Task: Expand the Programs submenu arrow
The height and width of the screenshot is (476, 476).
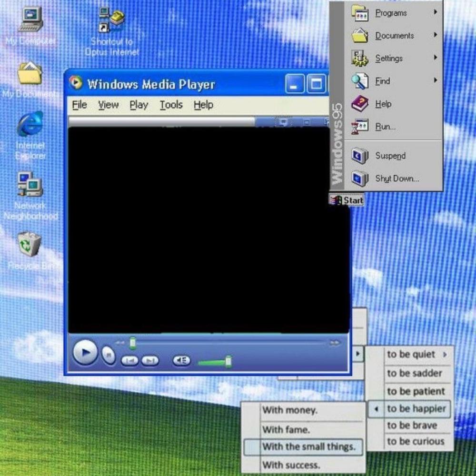Action: tap(436, 12)
